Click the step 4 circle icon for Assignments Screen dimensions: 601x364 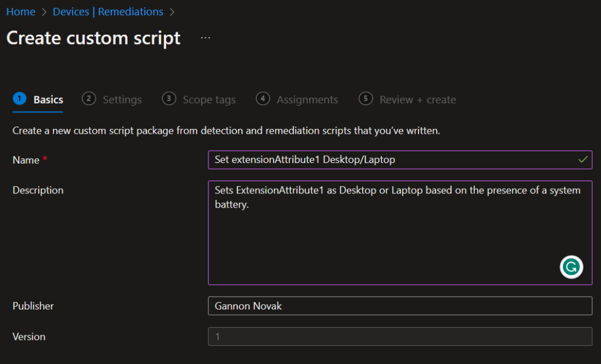263,99
